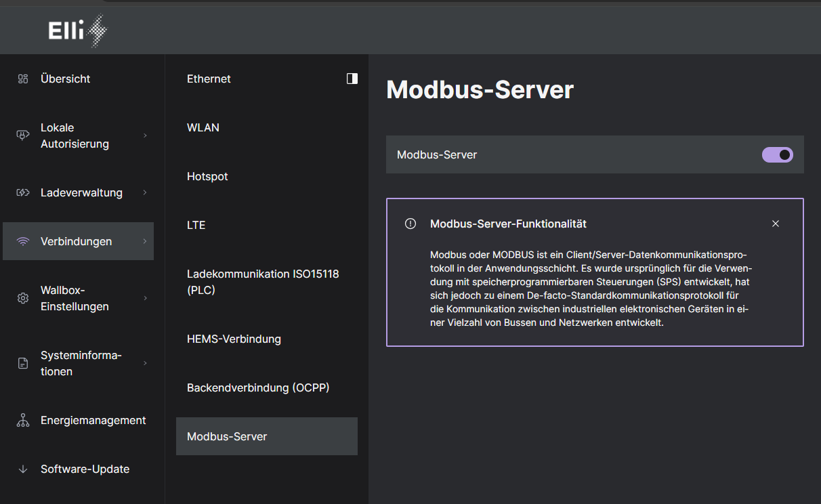This screenshot has height=504, width=821.
Task: Expand the Systeminformationen chevron
Action: tap(145, 363)
